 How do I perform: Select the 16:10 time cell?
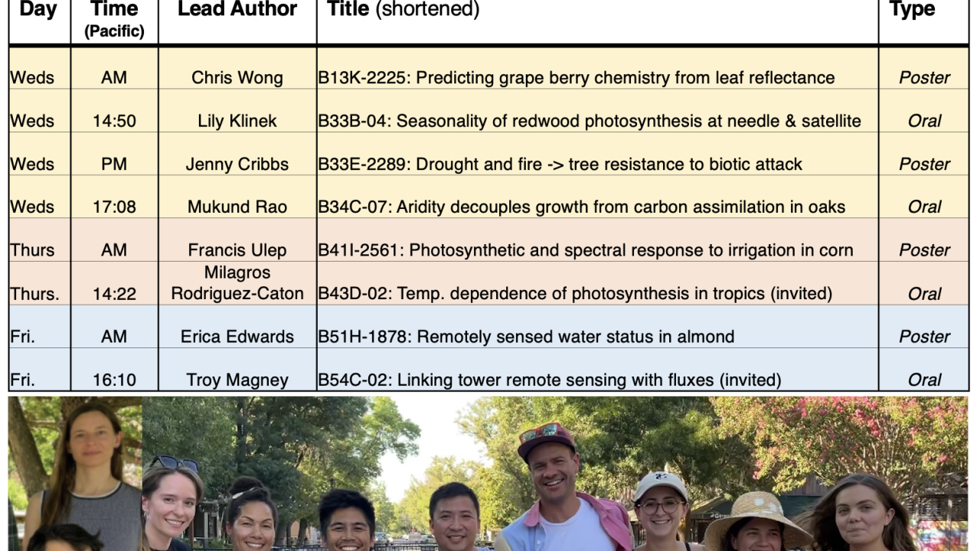(114, 380)
